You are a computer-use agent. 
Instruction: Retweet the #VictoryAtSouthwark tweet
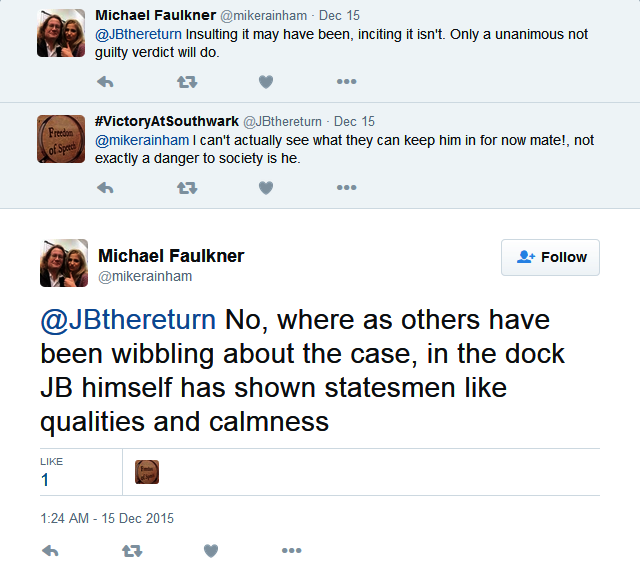[186, 188]
